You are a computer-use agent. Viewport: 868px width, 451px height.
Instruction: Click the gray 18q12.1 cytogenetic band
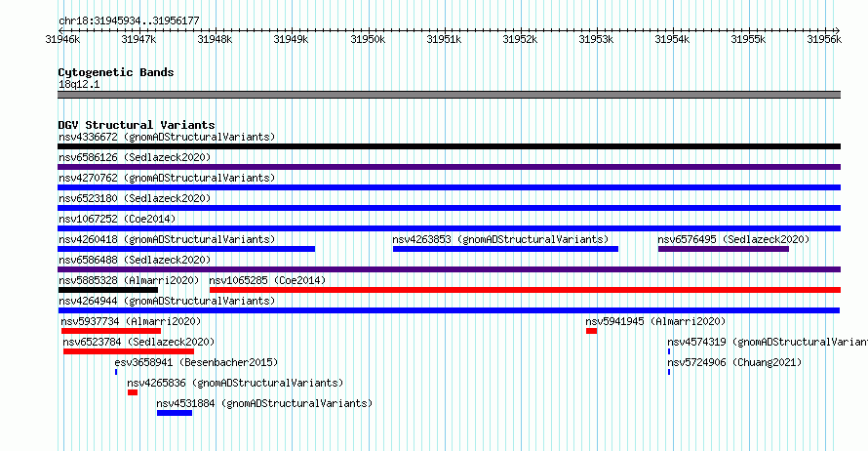449,95
